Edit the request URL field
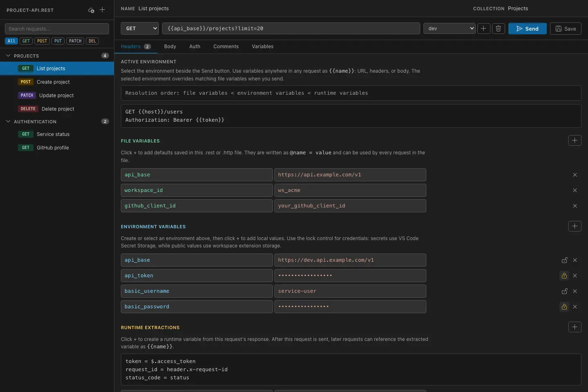Screen dimensions: 588x392 coord(291,29)
